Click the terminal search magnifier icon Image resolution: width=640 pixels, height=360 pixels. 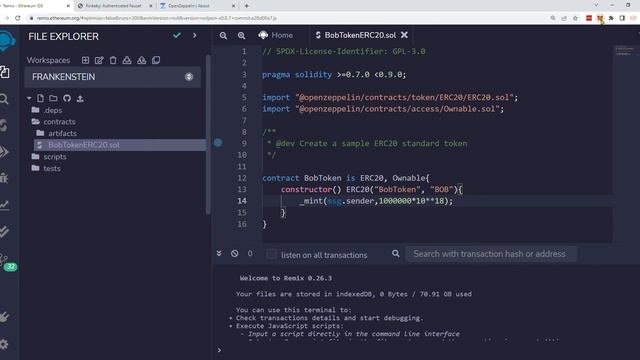coord(396,253)
